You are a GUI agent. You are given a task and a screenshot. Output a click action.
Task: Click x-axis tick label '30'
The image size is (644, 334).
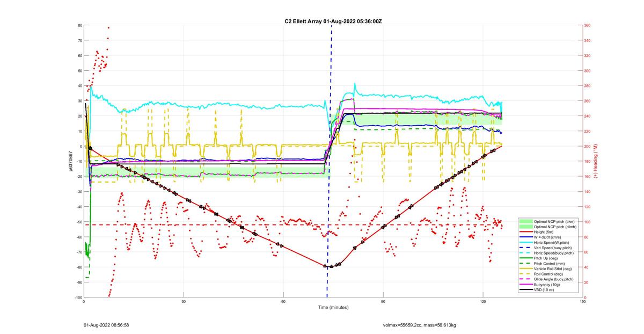(x=184, y=301)
